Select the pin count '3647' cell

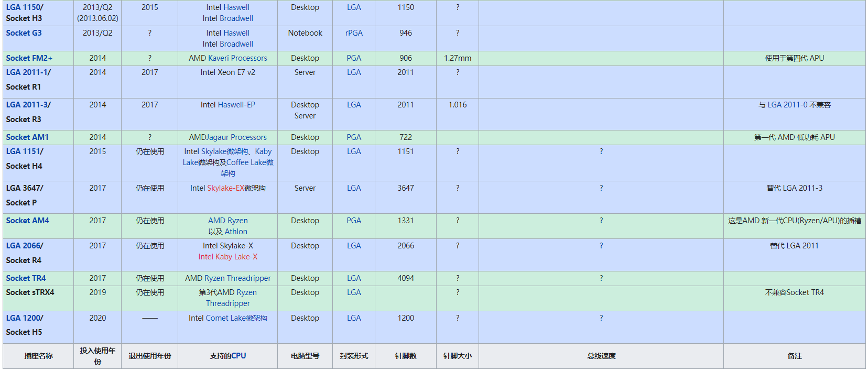[406, 197]
